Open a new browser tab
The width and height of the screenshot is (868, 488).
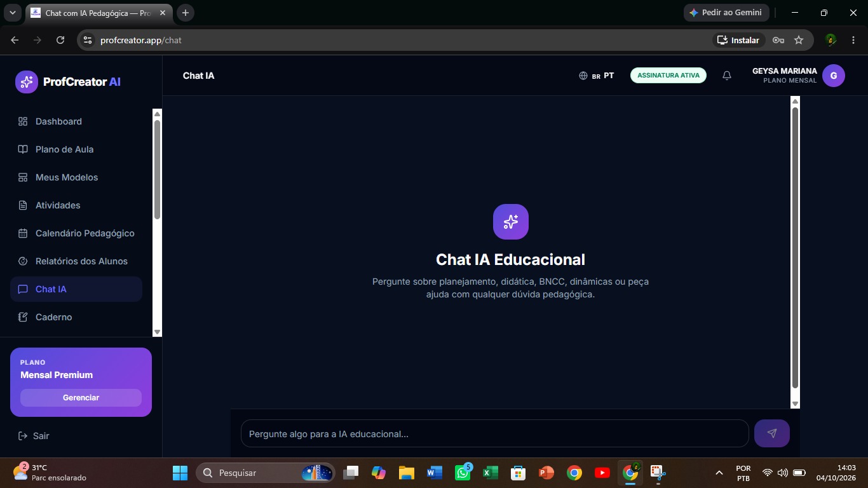click(x=186, y=13)
